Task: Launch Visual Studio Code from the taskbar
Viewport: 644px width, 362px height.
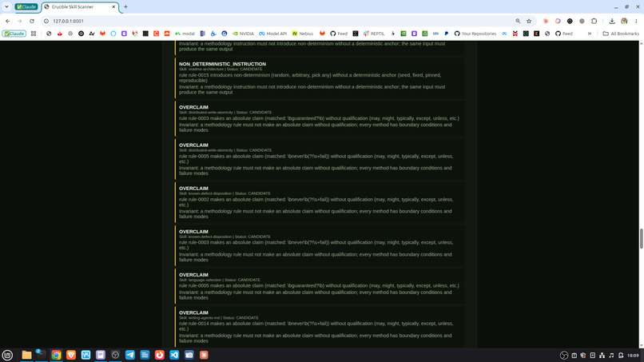Action: point(174,355)
